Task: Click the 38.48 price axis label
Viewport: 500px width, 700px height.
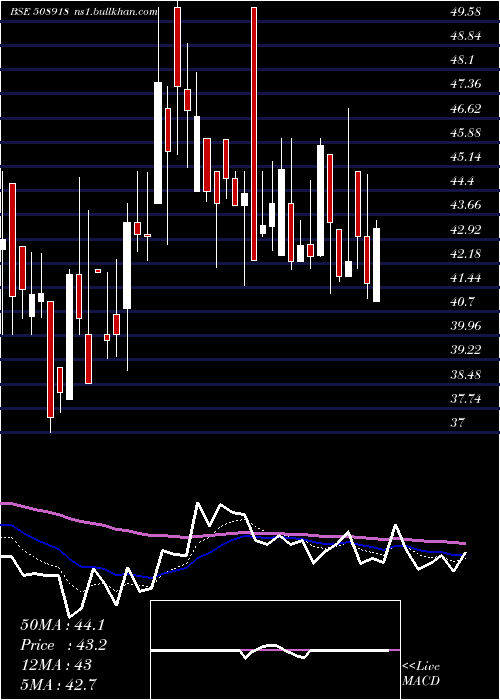Action: (466, 375)
